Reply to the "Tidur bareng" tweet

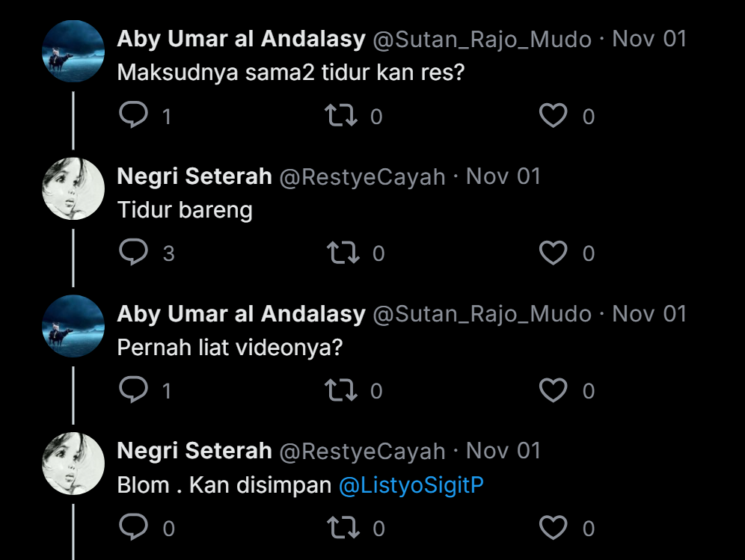(134, 253)
